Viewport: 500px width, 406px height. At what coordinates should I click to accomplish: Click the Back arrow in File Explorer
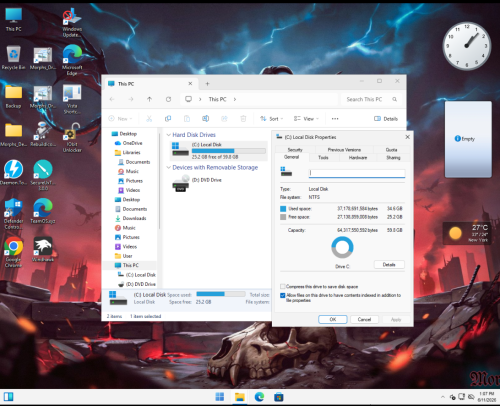coord(112,99)
